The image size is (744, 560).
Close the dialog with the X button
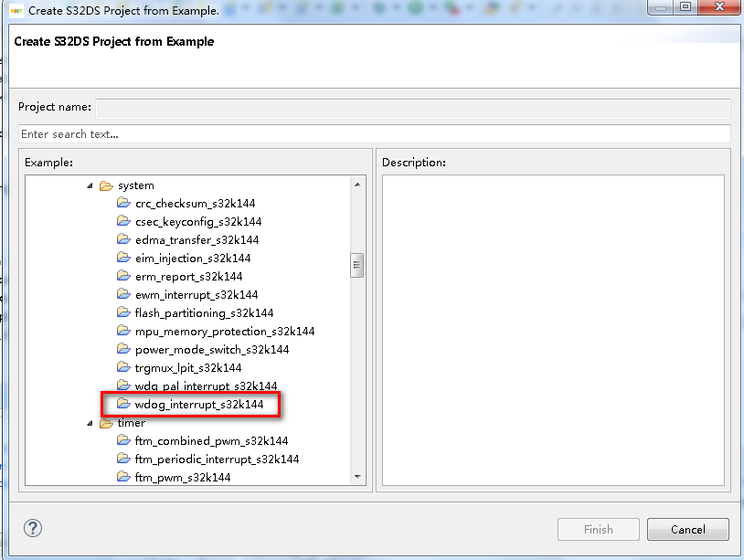point(719,6)
